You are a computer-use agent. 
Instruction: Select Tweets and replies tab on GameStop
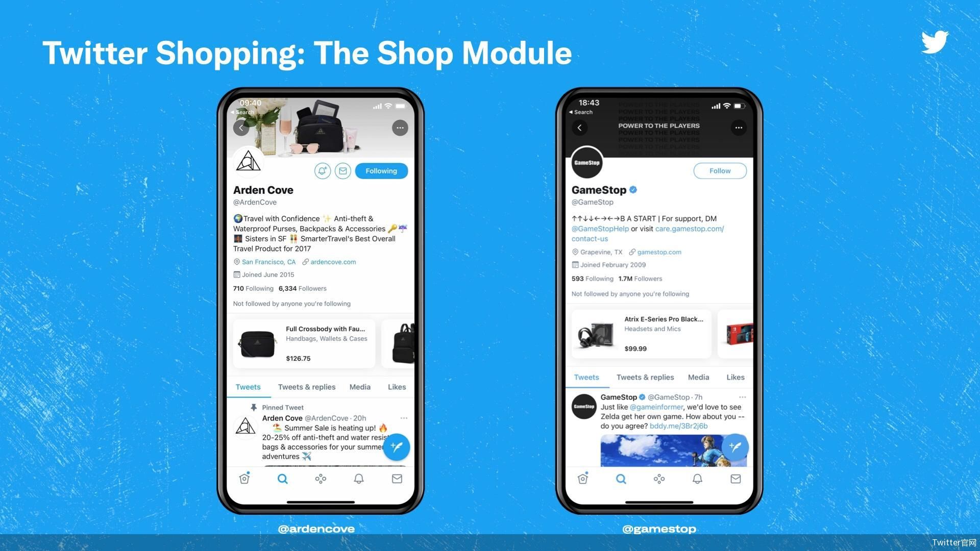[x=645, y=377]
